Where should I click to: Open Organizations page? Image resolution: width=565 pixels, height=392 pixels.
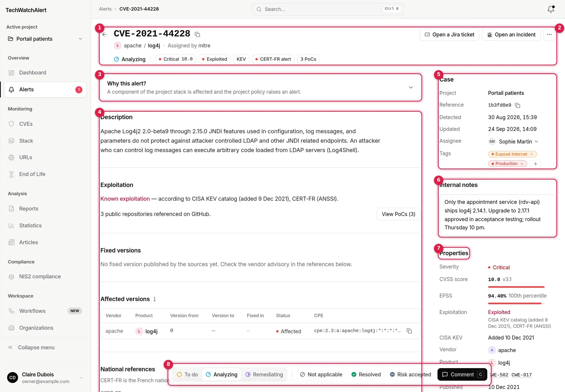tap(45, 328)
